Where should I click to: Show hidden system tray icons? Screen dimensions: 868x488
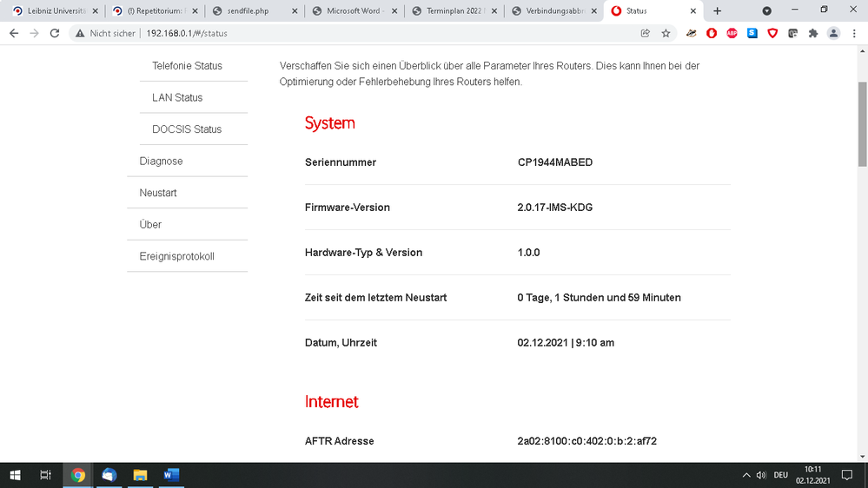(746, 475)
